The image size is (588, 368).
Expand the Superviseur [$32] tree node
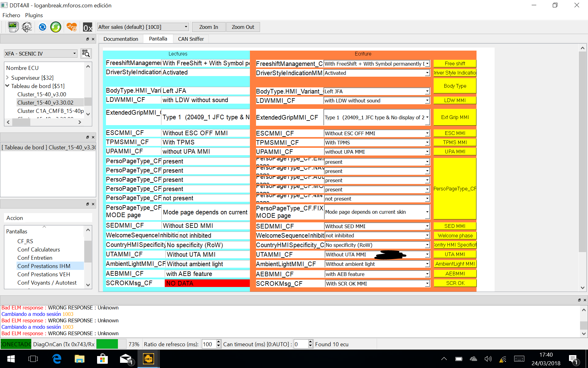[x=7, y=78]
